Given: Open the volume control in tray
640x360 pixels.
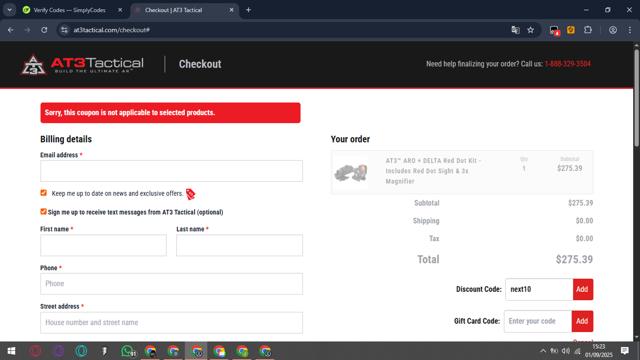Looking at the screenshot, I should pyautogui.click(x=566, y=351).
